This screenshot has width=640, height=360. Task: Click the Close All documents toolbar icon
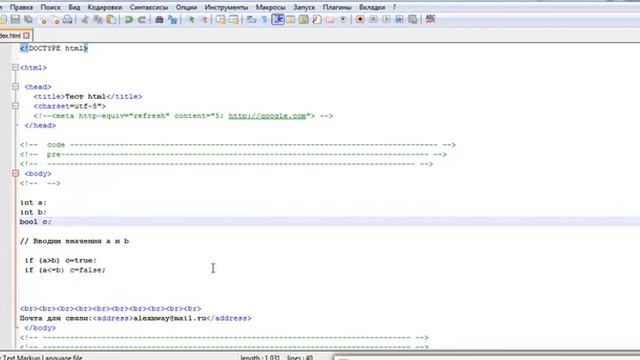point(55,19)
